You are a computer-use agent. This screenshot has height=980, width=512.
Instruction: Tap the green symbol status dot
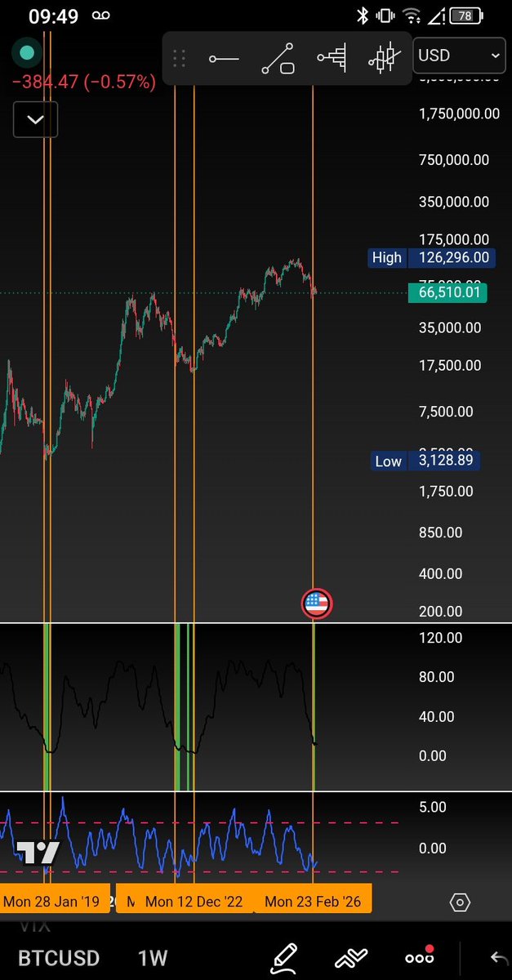27,53
